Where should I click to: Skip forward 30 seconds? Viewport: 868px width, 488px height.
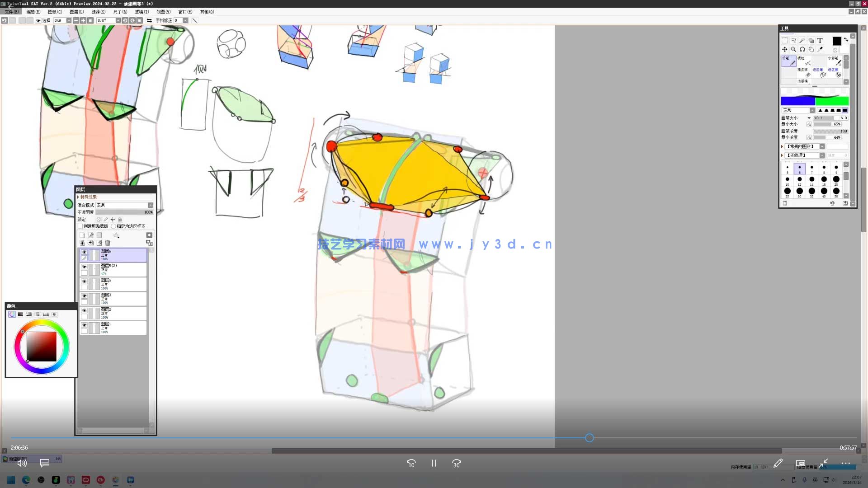coord(456,464)
